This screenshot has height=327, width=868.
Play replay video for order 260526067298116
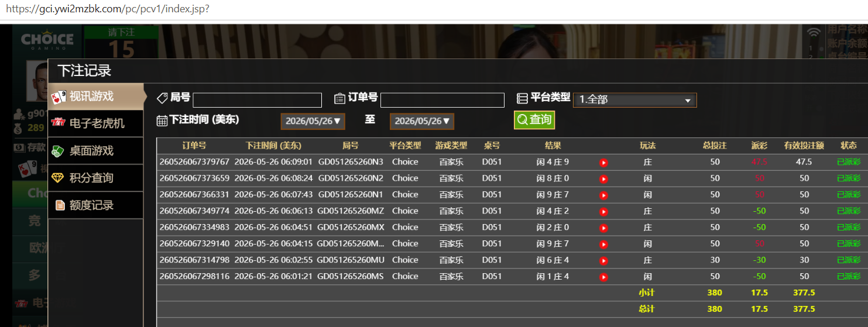pyautogui.click(x=603, y=277)
